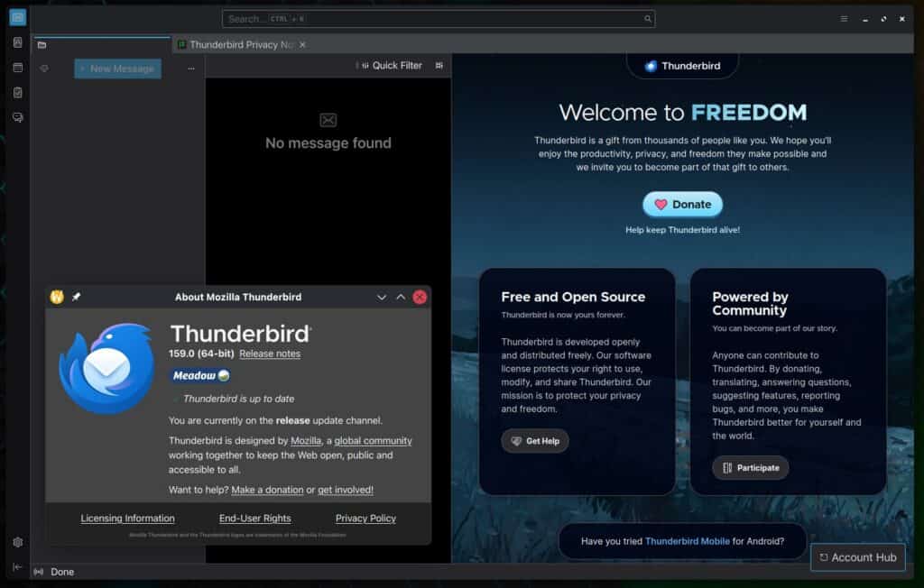924x588 pixels.
Task: Click the '159.0 (64-bit)' version text
Action: (201, 354)
